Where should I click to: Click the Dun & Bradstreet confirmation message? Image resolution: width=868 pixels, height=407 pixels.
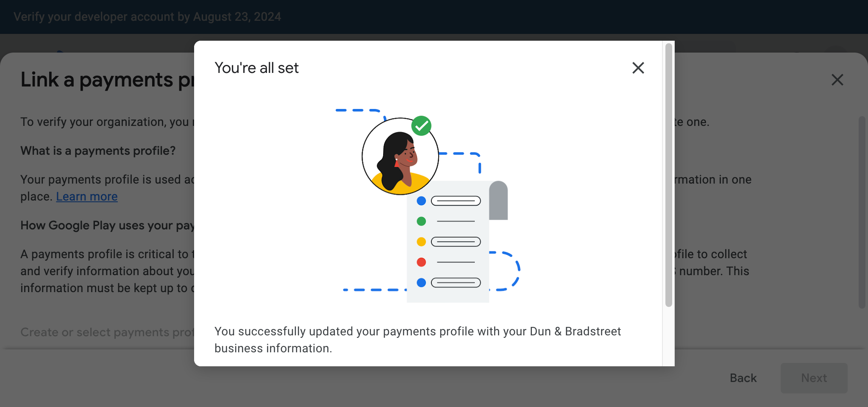click(x=417, y=340)
